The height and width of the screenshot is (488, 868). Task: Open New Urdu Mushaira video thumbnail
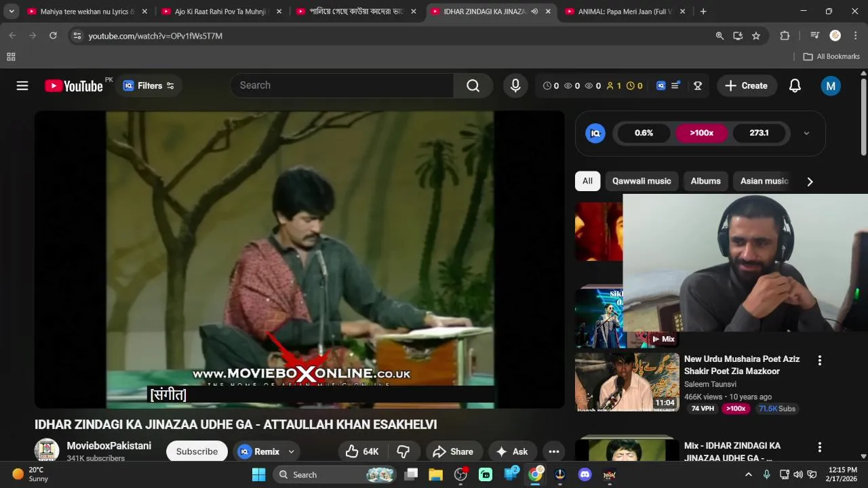pos(627,382)
